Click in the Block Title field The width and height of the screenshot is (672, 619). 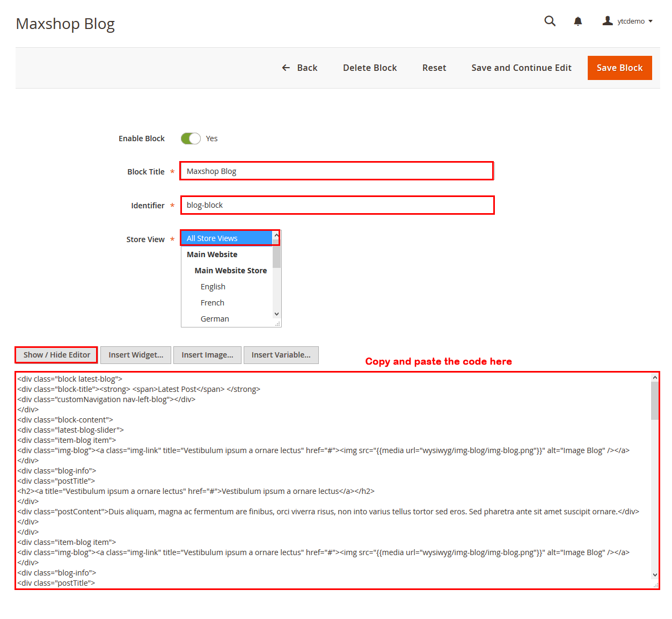pos(337,171)
